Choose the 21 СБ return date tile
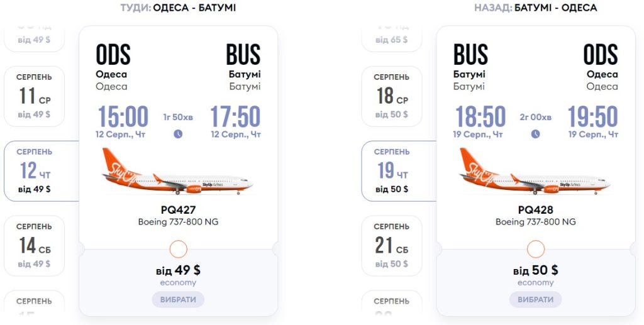The width and height of the screenshot is (644, 325). pyautogui.click(x=392, y=245)
